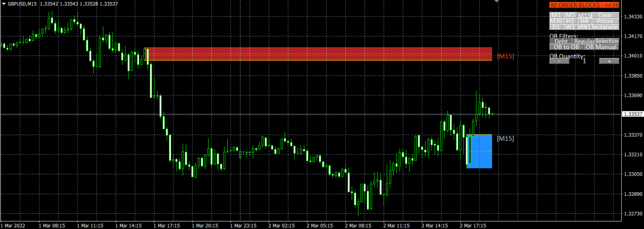Click the current price label 1.33537
The image size is (644, 229).
(x=633, y=114)
